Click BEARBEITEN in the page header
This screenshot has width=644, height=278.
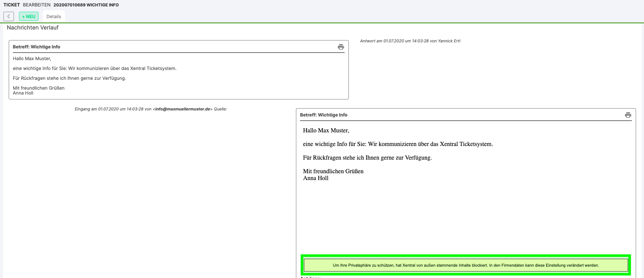pos(37,5)
